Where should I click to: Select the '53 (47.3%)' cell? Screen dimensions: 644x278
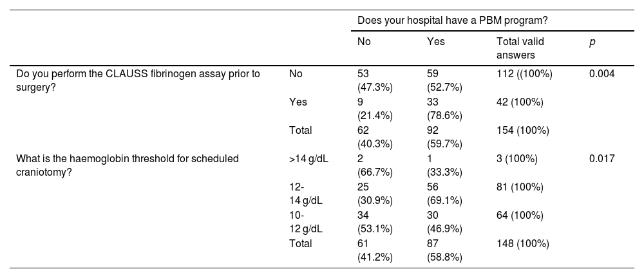(372, 80)
